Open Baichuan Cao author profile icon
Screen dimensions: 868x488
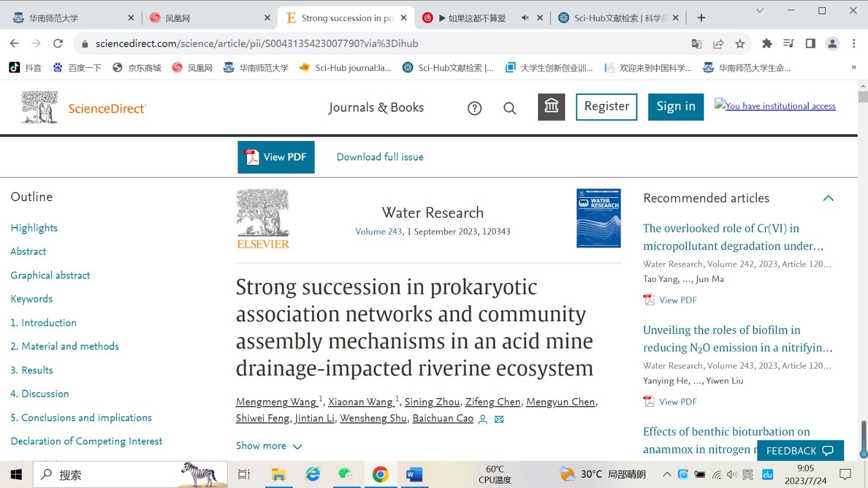click(483, 419)
